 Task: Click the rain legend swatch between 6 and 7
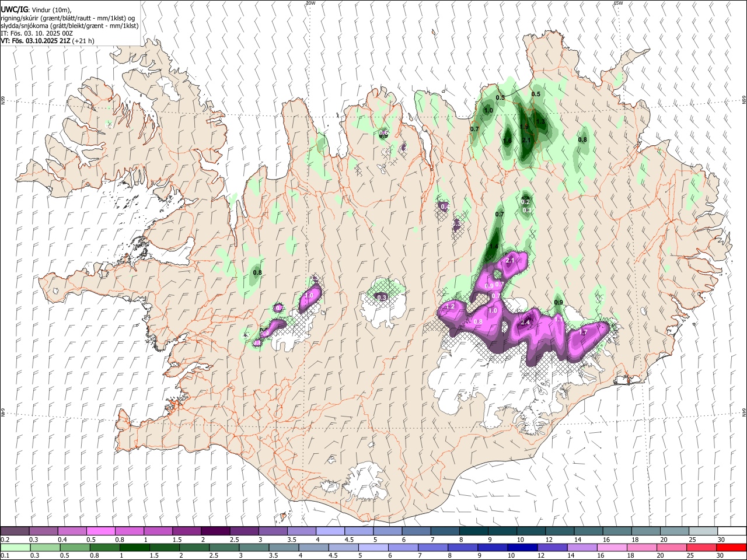coord(404,547)
